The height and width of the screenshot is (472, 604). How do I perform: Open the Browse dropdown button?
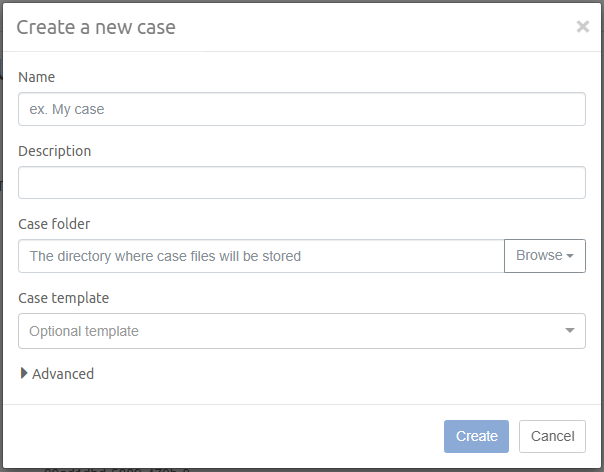(x=544, y=256)
